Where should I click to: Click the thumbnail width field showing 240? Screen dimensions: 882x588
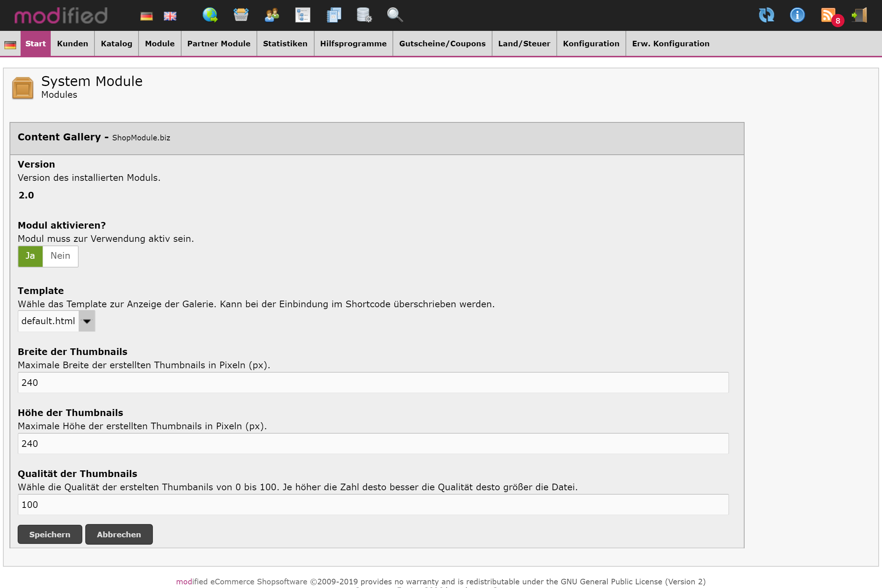point(373,383)
